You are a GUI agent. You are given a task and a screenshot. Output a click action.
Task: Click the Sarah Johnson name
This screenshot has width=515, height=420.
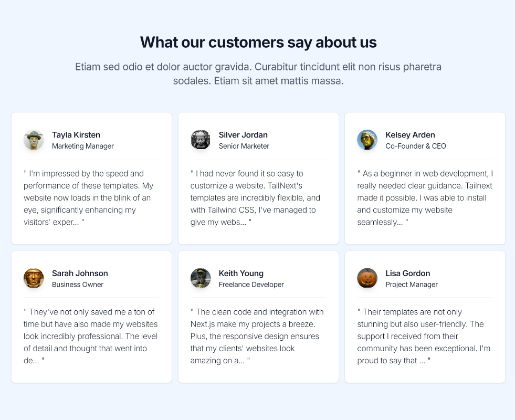tap(80, 274)
